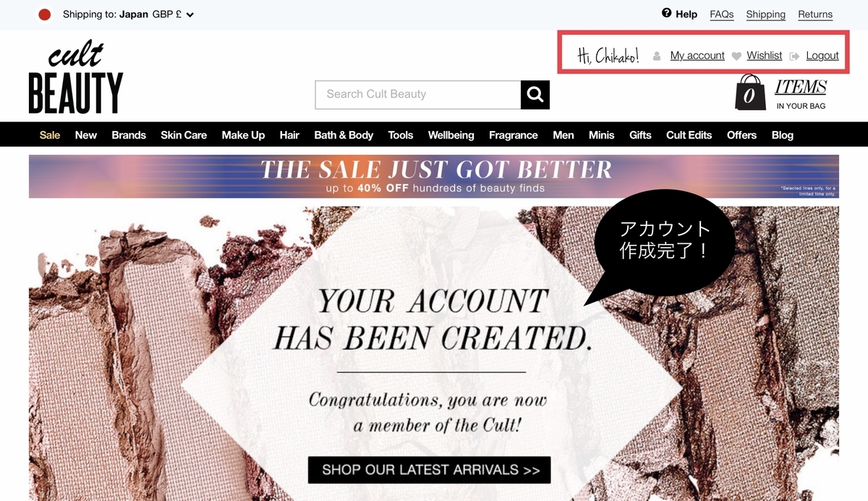Select the Sale menu item
The image size is (868, 501).
click(x=50, y=135)
